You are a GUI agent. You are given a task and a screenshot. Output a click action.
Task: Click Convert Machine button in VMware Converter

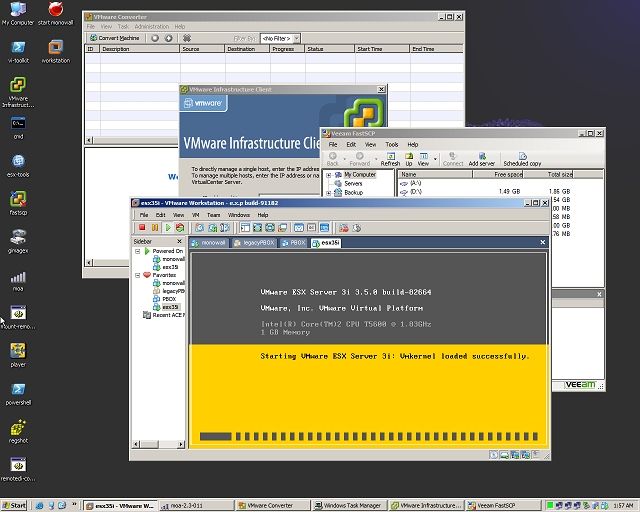coord(115,38)
